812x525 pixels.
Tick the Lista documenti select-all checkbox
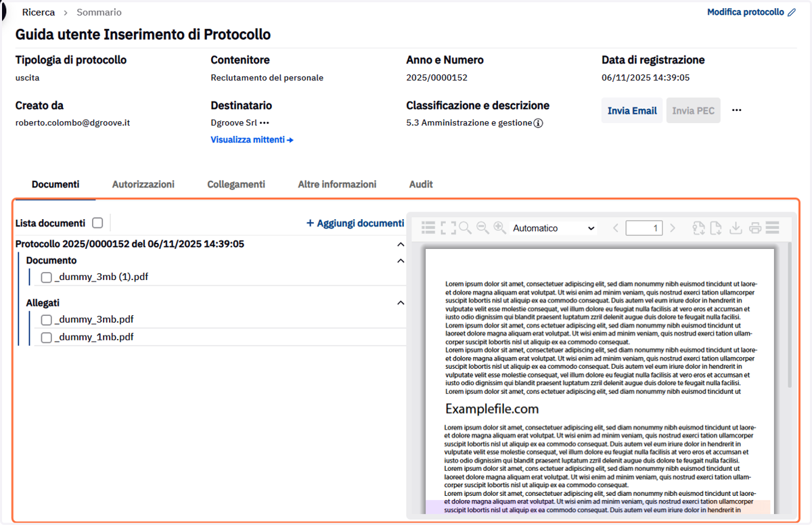pos(97,223)
